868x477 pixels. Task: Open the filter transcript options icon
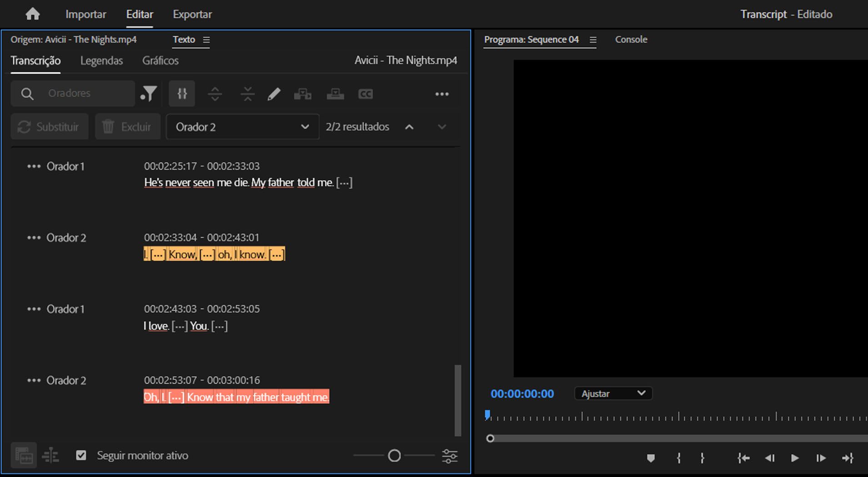coord(149,93)
